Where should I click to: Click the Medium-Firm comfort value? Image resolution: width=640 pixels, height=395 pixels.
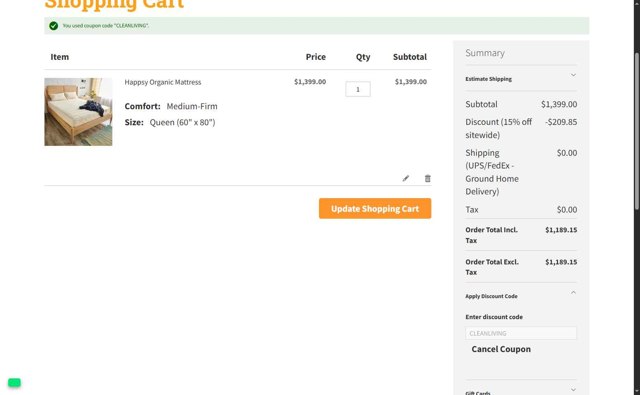click(x=192, y=106)
